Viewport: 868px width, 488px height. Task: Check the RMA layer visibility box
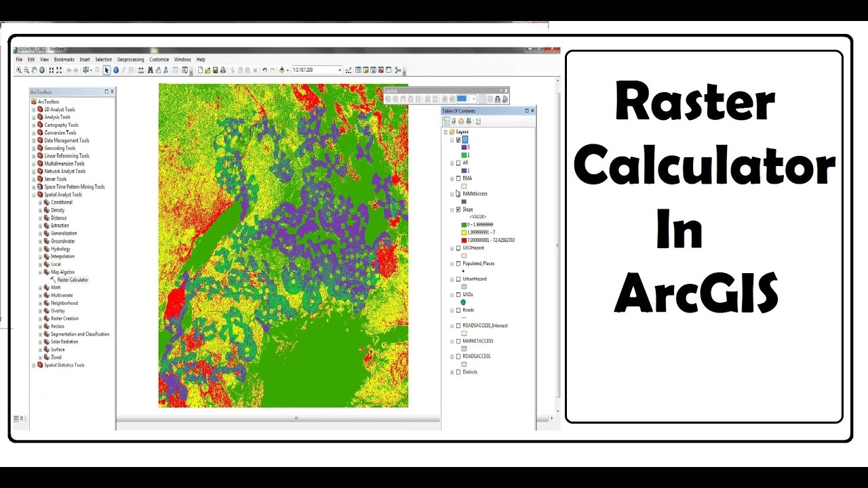click(x=458, y=178)
